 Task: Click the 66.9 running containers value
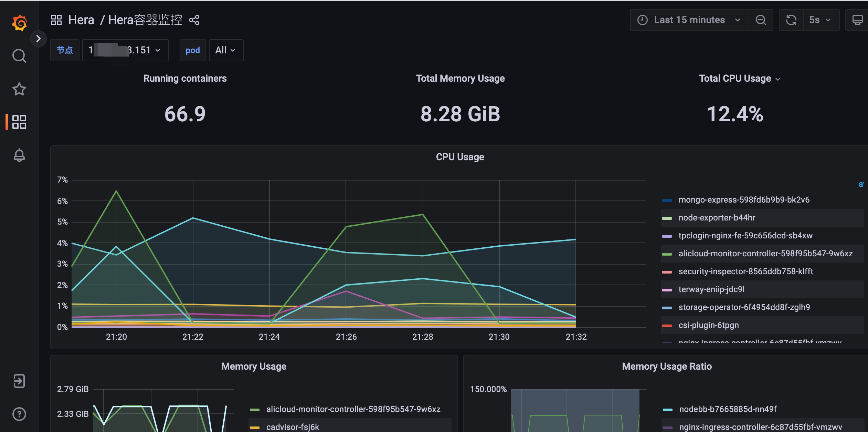[x=185, y=114]
